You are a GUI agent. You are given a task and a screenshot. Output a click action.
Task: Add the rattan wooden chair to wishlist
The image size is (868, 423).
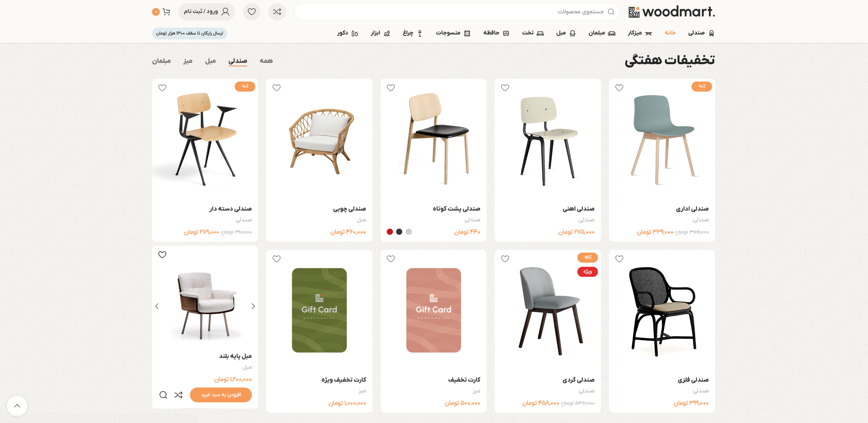[x=277, y=88]
